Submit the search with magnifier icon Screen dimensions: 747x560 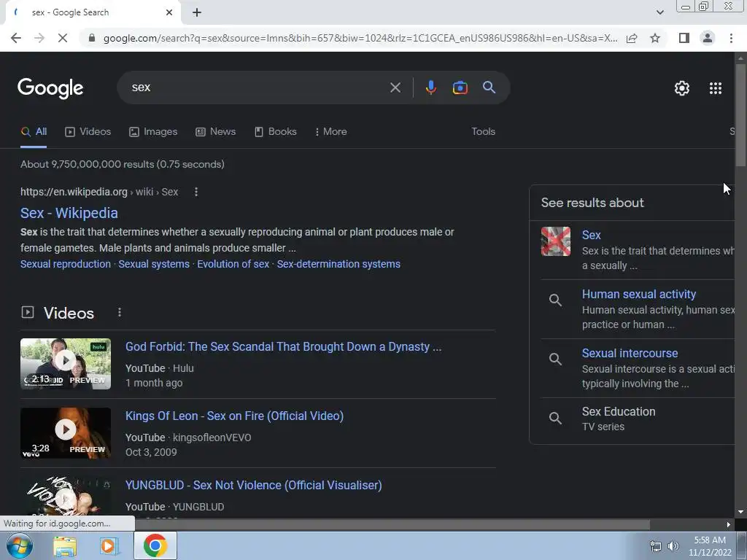(489, 87)
